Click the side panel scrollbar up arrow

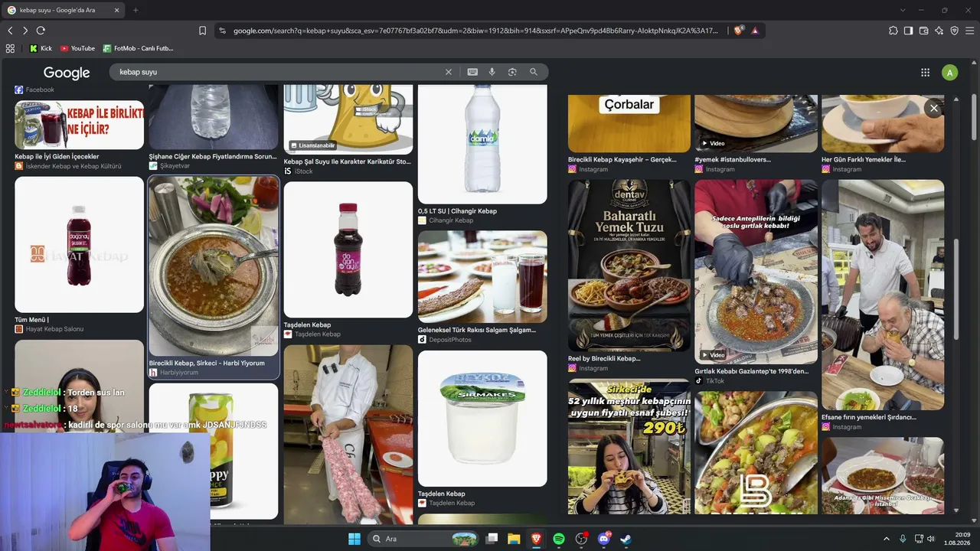pos(955,99)
